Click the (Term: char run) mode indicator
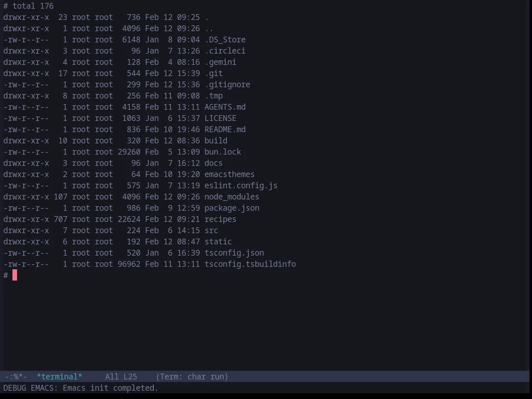The width and height of the screenshot is (532, 399). click(192, 377)
